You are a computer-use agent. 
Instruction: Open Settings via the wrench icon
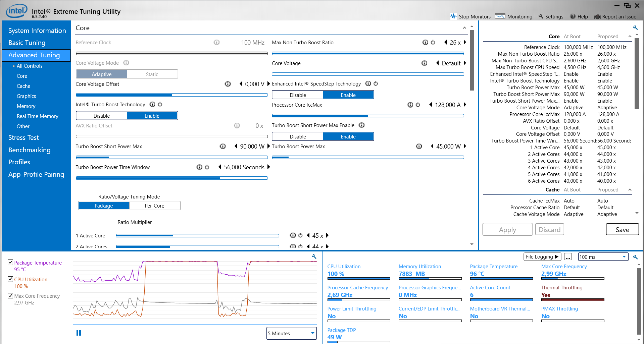pos(541,16)
